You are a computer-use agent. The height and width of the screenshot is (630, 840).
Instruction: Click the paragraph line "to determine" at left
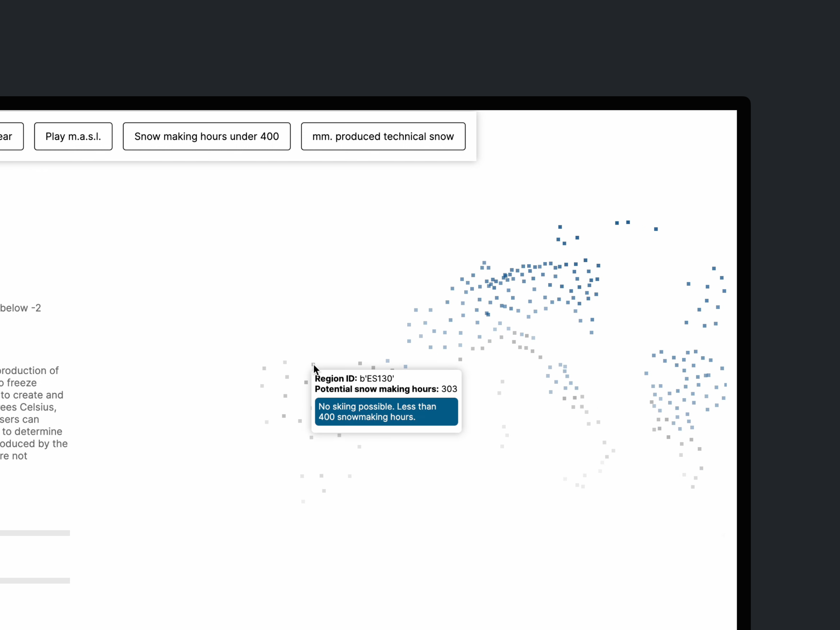[32, 431]
